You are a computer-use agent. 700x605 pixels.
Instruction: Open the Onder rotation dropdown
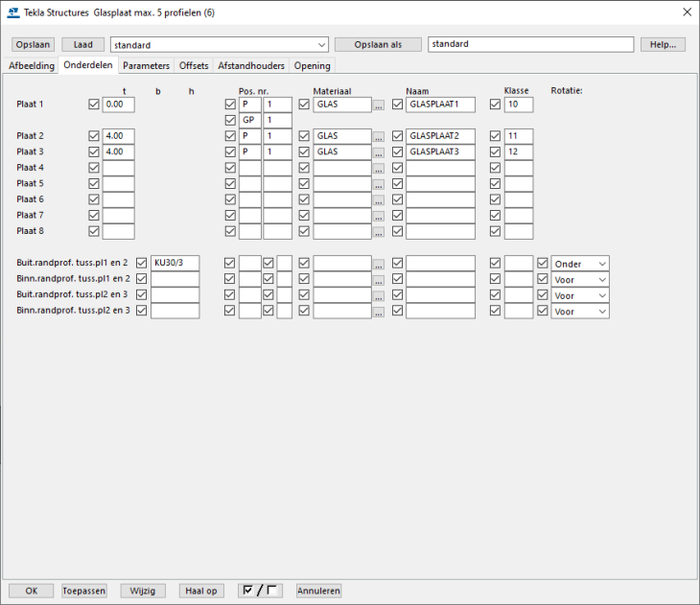tap(580, 264)
